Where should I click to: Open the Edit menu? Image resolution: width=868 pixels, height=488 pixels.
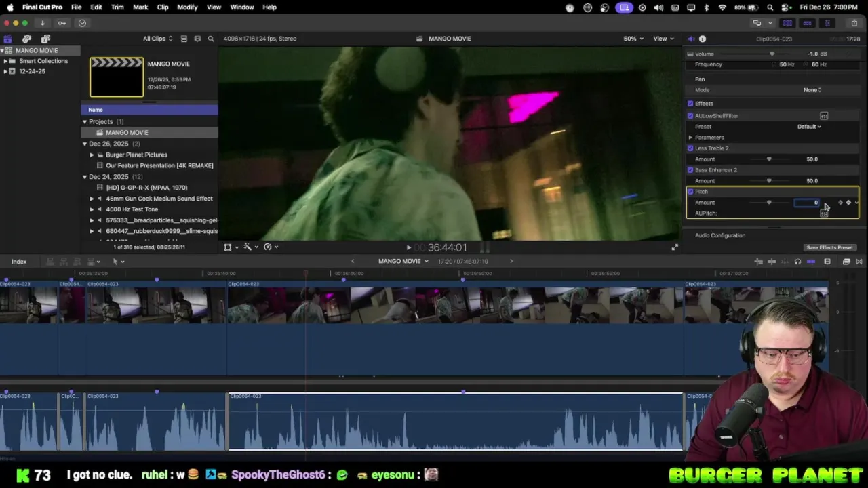point(96,7)
